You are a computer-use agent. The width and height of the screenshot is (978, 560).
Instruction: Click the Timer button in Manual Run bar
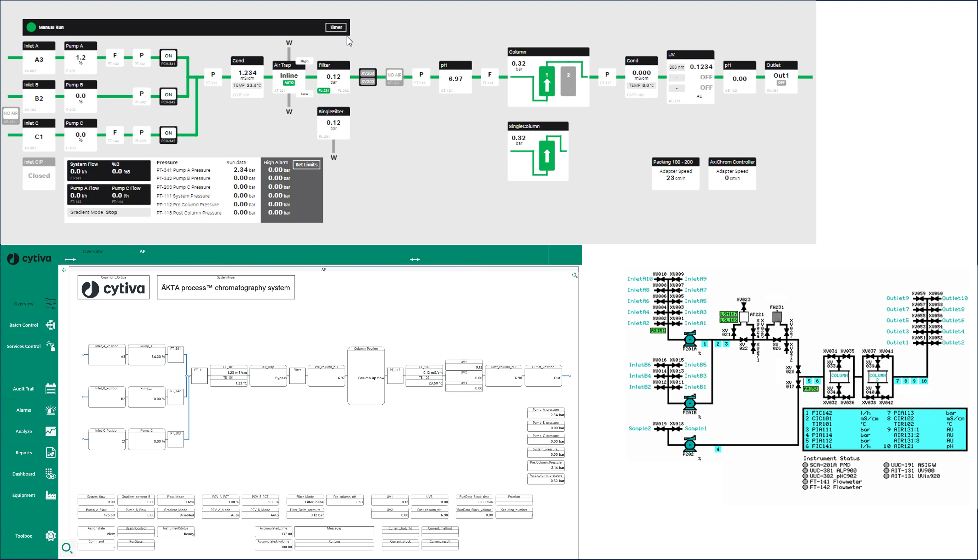coord(336,27)
